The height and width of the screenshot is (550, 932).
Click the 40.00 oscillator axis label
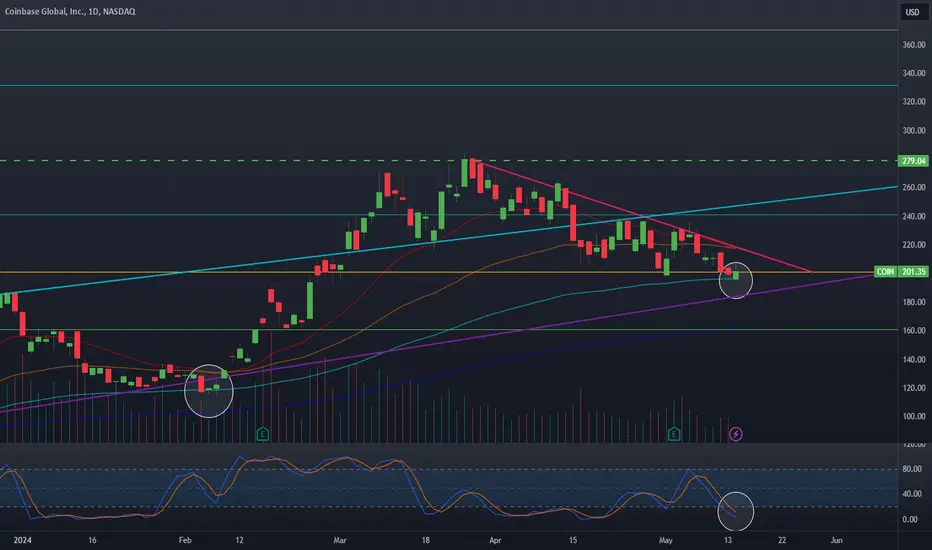(x=912, y=494)
